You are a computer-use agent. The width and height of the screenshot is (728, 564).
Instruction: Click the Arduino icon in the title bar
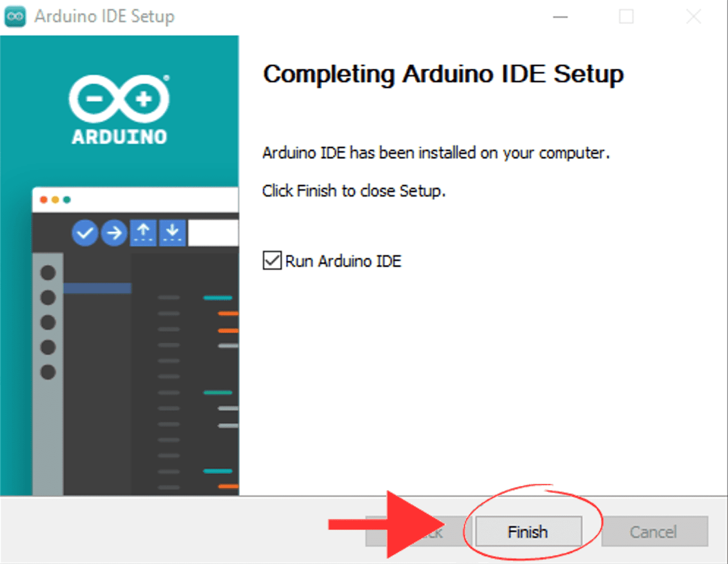(x=15, y=16)
